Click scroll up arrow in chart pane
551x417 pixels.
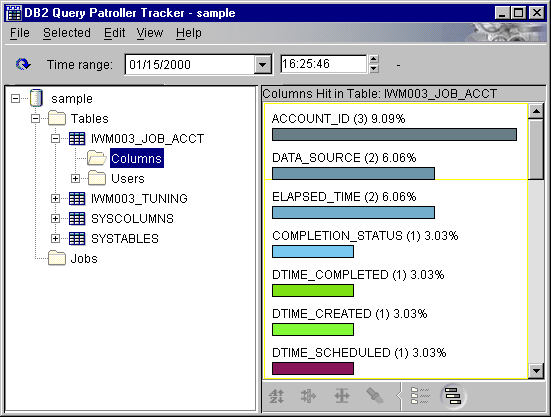click(536, 112)
